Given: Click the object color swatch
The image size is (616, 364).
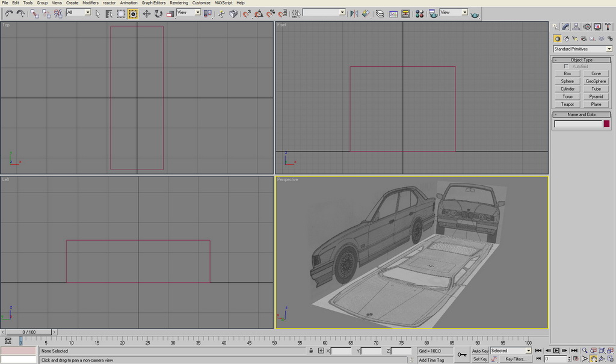Looking at the screenshot, I should point(606,124).
